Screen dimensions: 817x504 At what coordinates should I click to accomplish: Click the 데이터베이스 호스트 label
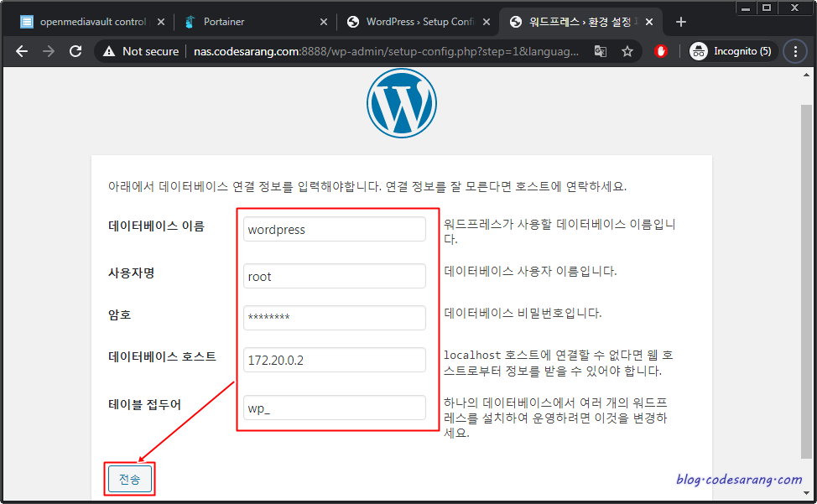[x=162, y=356]
